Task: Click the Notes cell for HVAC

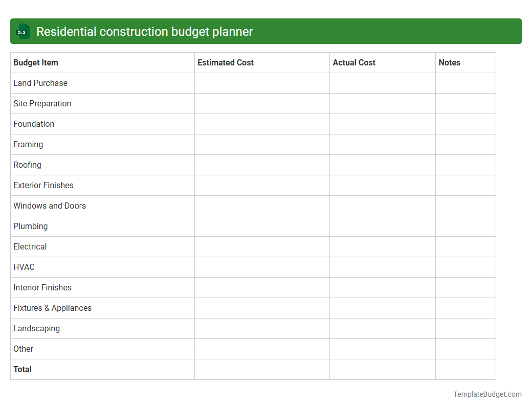Action: [x=465, y=267]
